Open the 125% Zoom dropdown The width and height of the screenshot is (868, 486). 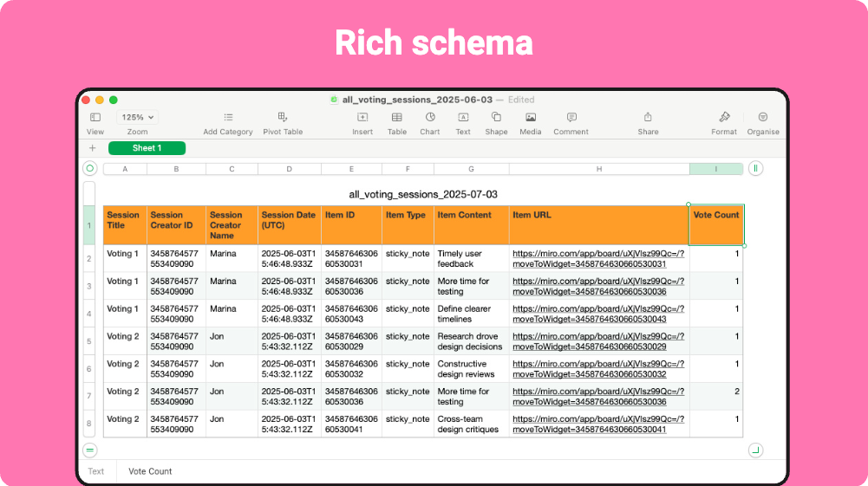pos(137,117)
